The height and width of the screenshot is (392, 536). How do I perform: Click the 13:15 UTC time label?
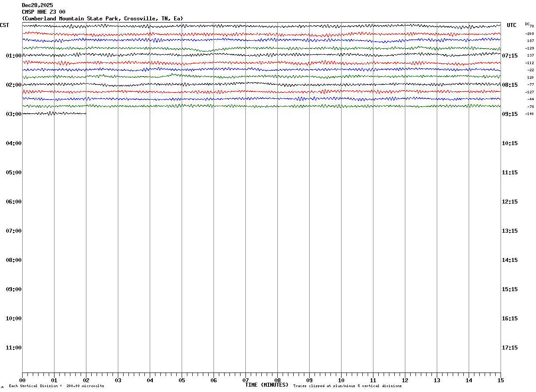coord(510,231)
